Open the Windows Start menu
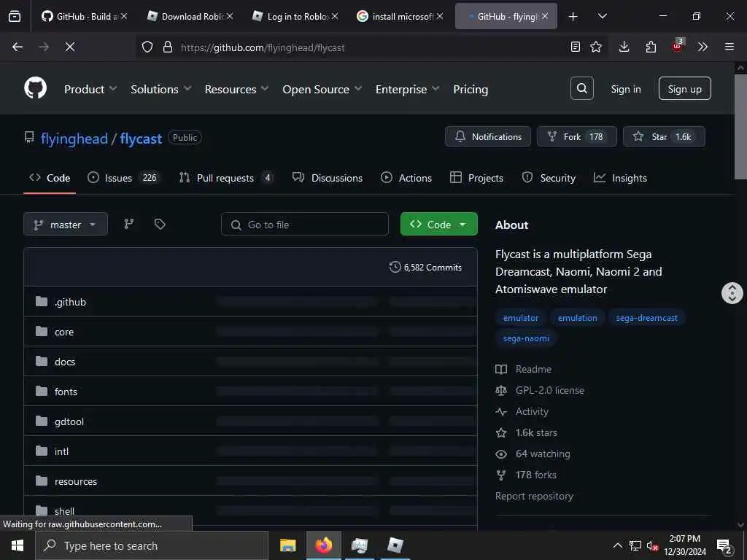Screen dimensions: 747x560 point(18,545)
